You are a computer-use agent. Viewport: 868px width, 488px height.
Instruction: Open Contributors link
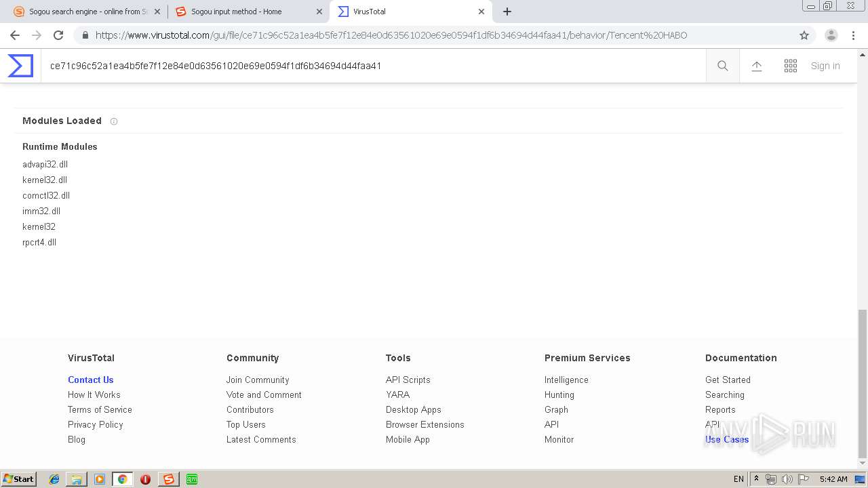[x=250, y=409]
